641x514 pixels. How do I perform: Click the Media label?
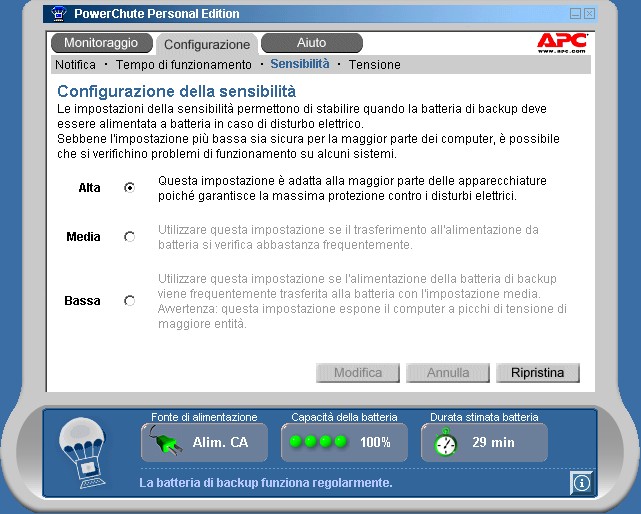coord(83,237)
